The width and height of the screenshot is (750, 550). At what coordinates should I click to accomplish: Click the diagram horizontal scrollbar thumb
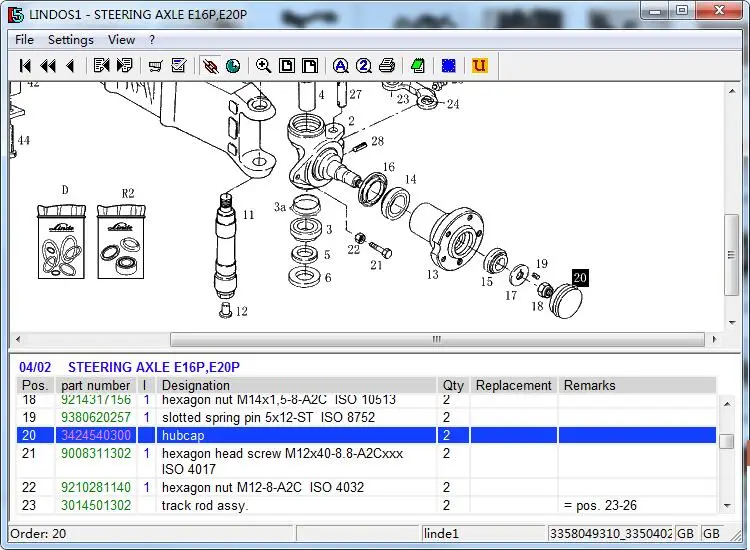[x=437, y=339]
